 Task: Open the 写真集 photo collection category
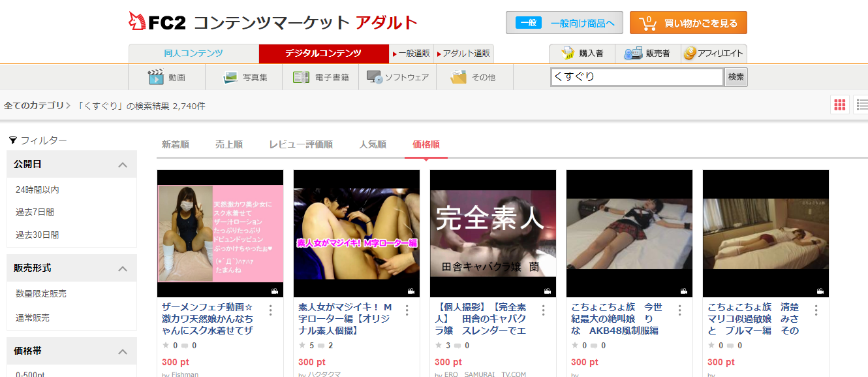point(232,76)
